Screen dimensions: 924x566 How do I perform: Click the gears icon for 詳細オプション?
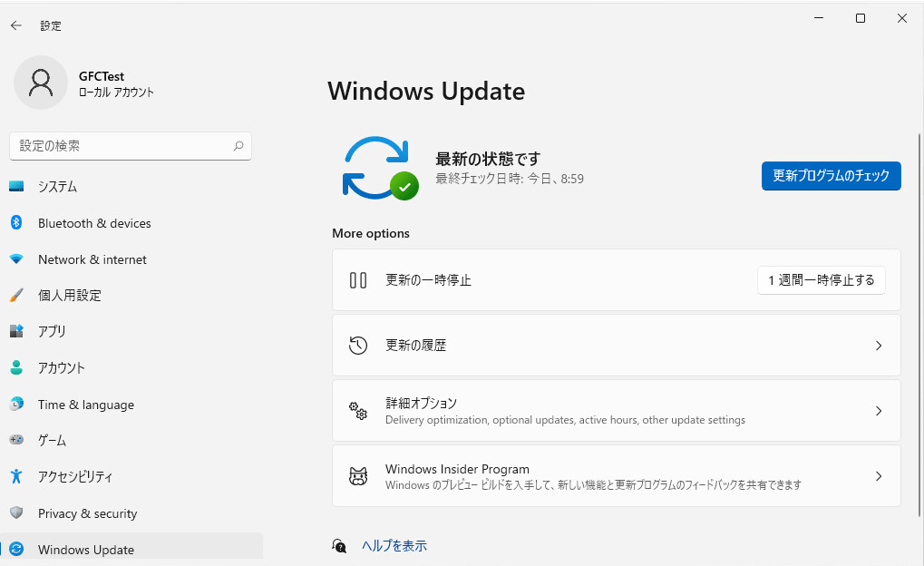coord(357,411)
